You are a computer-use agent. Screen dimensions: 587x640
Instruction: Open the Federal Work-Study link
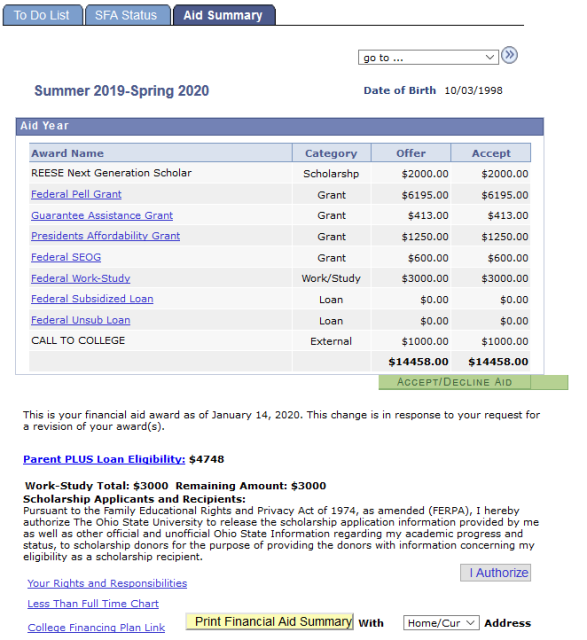[81, 278]
